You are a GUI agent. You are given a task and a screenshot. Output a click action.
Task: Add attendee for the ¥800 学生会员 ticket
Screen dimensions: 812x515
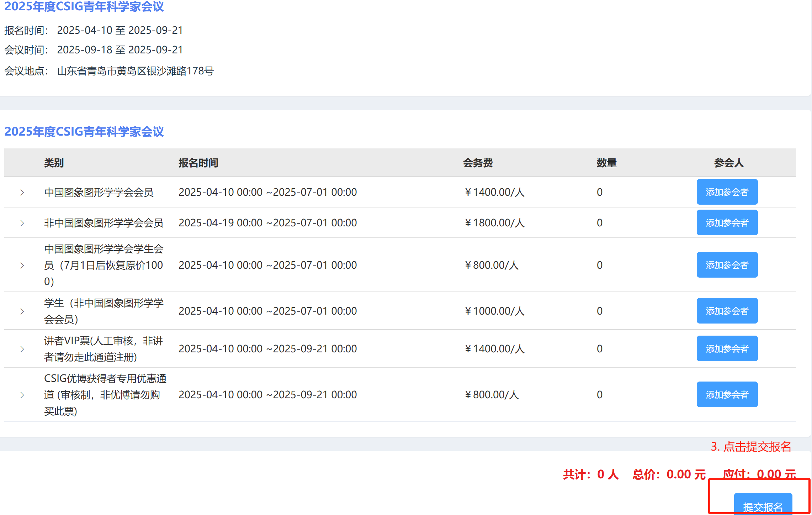point(727,265)
